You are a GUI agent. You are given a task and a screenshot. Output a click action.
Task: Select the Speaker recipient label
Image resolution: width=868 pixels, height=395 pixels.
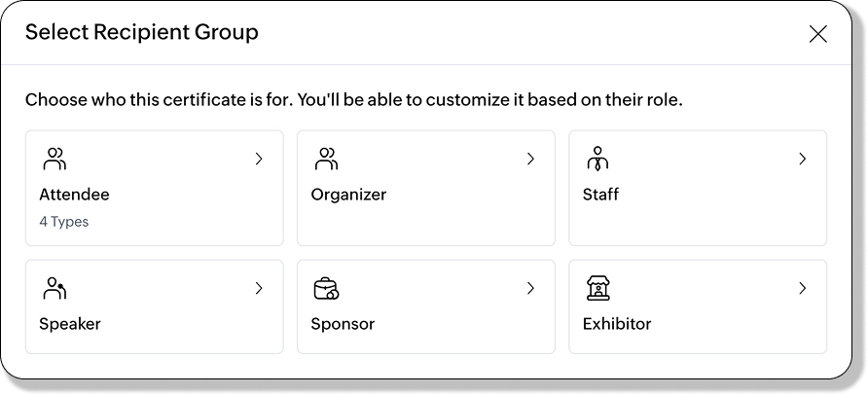(x=70, y=324)
